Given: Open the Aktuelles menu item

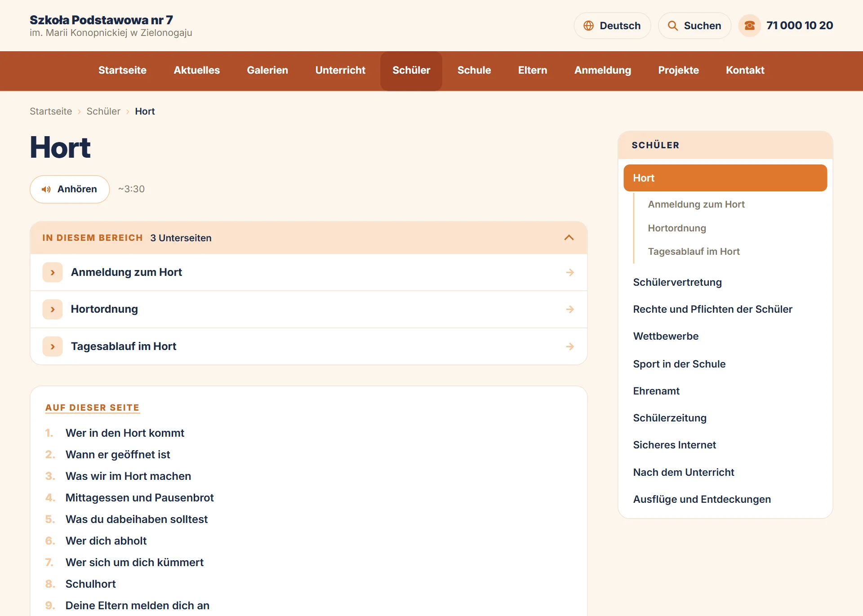Looking at the screenshot, I should (196, 71).
